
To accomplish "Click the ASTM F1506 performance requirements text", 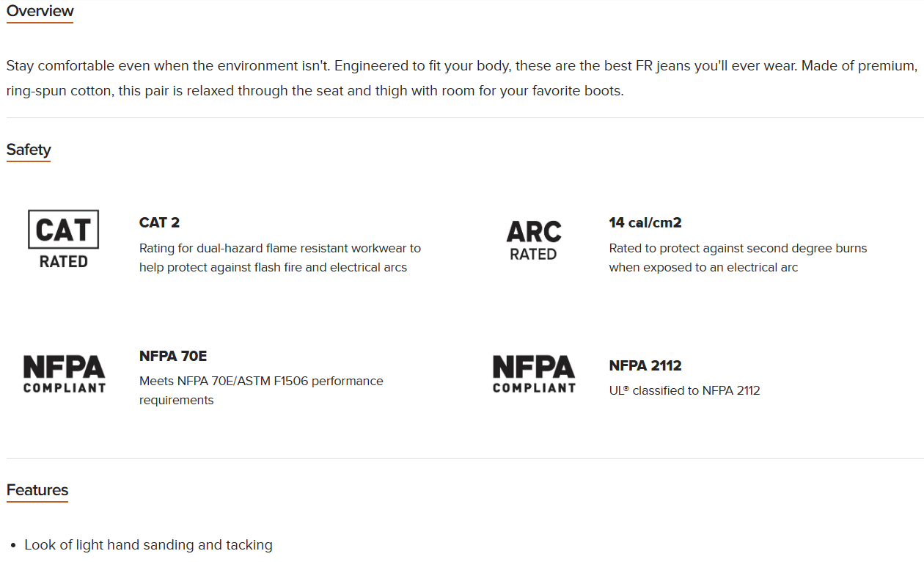I will pyautogui.click(x=261, y=390).
